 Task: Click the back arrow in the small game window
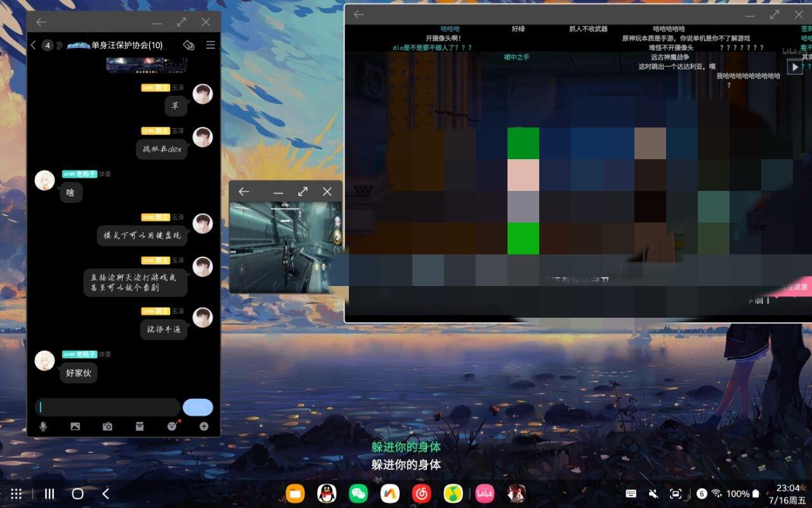[244, 192]
